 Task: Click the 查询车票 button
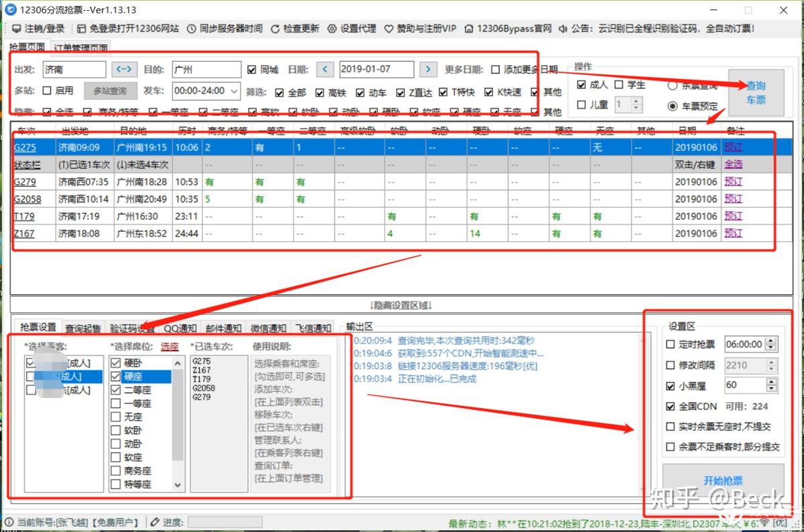(x=756, y=93)
